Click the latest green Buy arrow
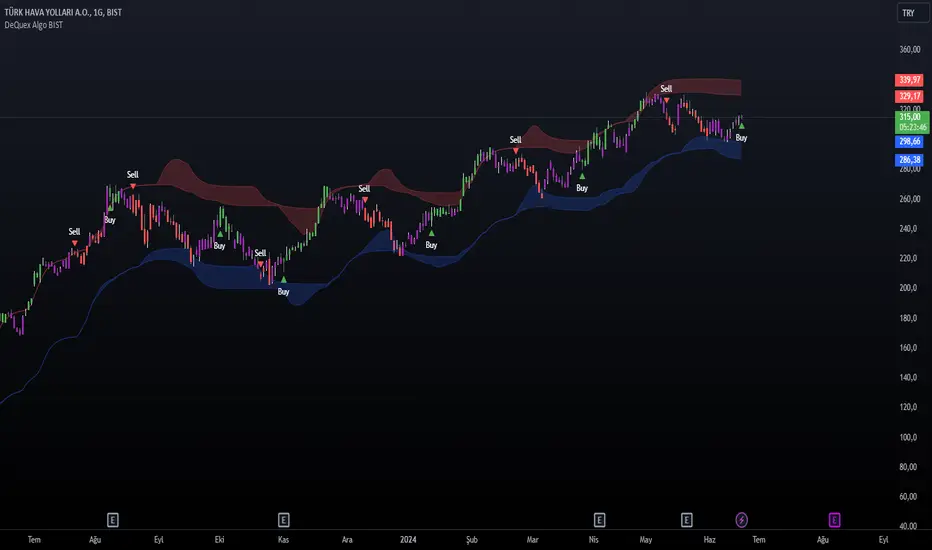 (x=741, y=126)
